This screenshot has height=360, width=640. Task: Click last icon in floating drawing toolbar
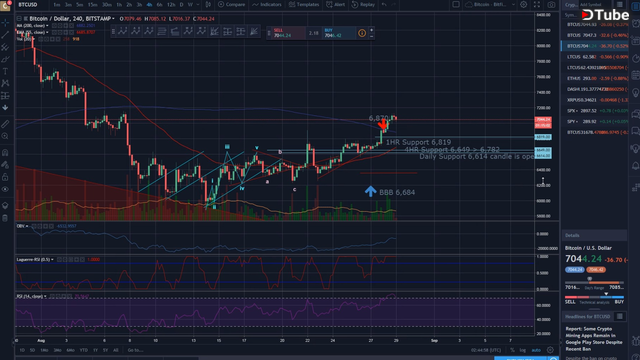tap(254, 31)
